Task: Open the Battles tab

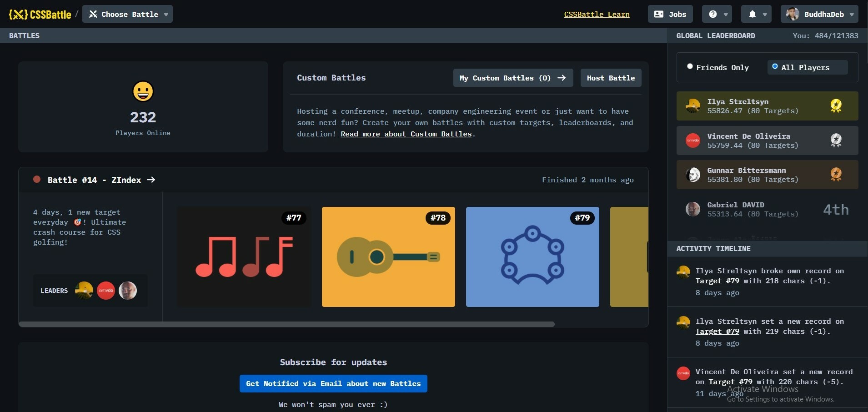Action: coord(24,35)
